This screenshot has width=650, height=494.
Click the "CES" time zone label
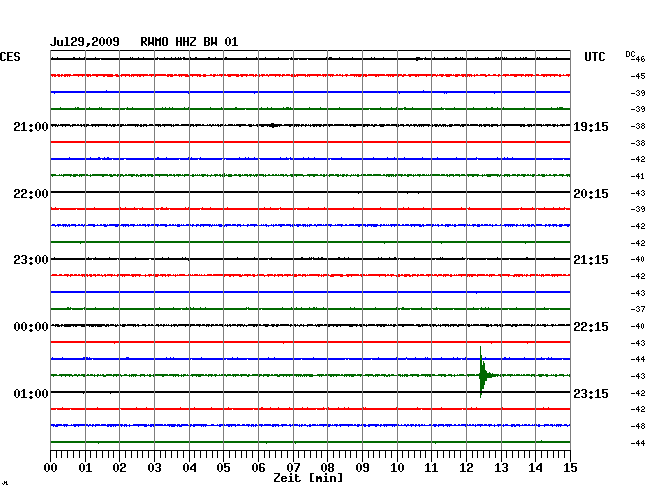click(x=10, y=57)
